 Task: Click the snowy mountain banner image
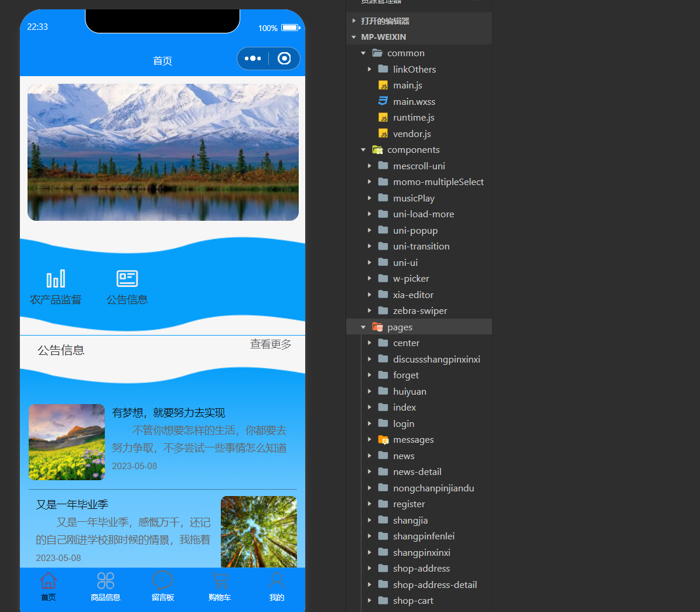point(163,152)
